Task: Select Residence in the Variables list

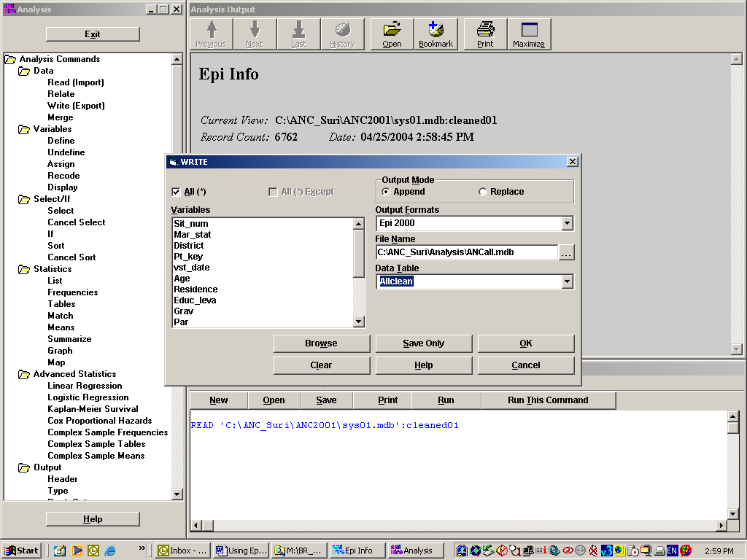Action: click(196, 289)
